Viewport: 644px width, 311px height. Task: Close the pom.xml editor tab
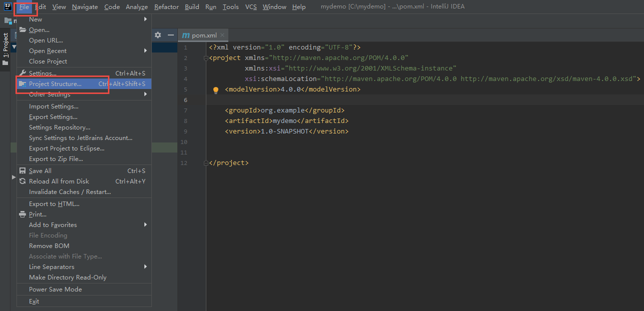pyautogui.click(x=223, y=35)
